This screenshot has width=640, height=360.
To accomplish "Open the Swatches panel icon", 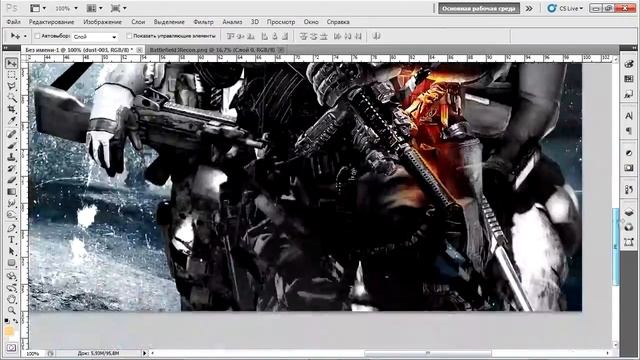I will pyautogui.click(x=629, y=79).
